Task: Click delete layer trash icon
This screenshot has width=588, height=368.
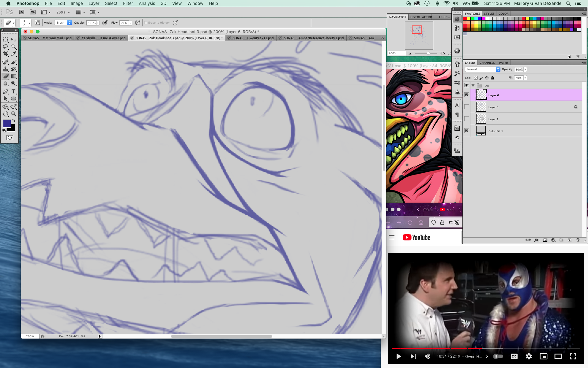Action: (578, 240)
